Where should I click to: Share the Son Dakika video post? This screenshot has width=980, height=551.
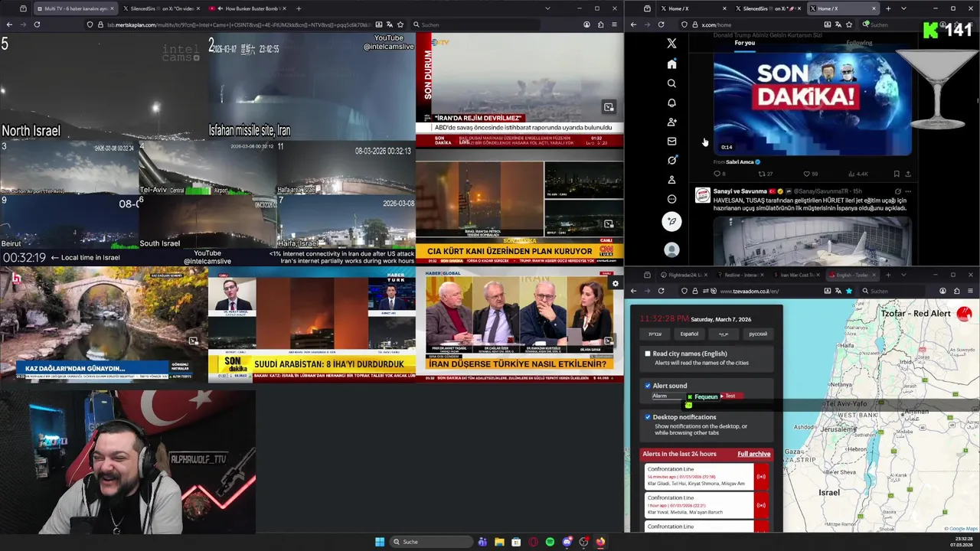[x=908, y=174]
